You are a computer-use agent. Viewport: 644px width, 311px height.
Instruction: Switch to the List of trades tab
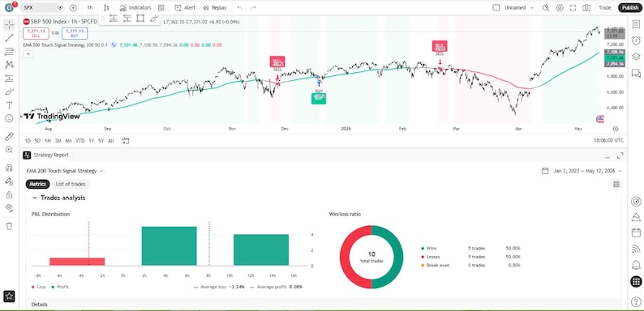71,184
